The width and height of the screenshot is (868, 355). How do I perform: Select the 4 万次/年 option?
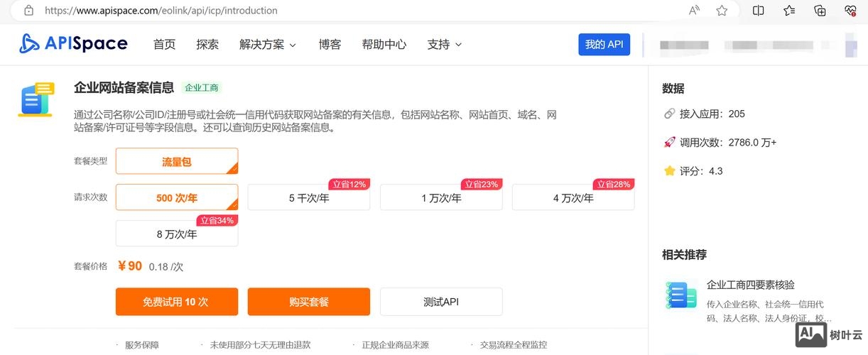573,197
